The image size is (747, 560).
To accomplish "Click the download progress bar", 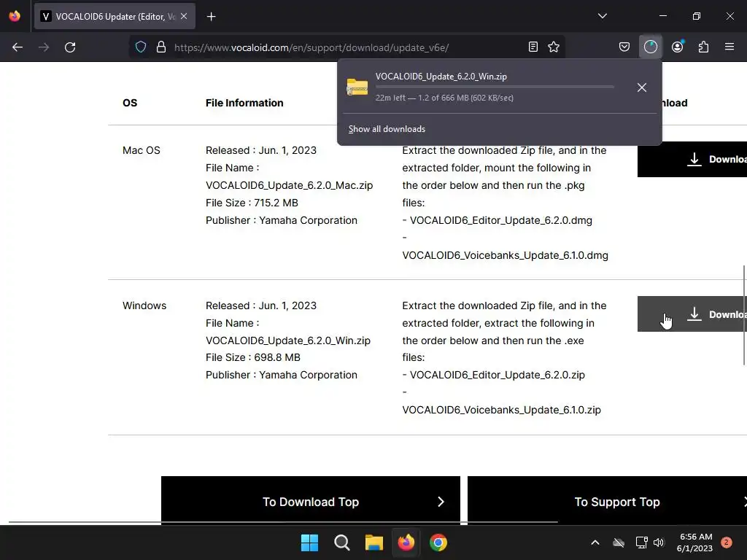I will click(495, 87).
